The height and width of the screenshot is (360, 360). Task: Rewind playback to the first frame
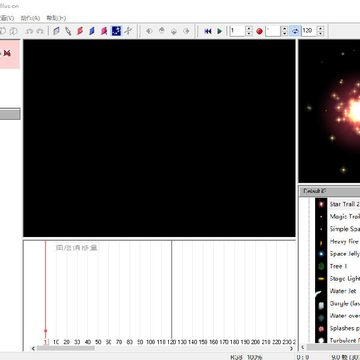point(208,31)
